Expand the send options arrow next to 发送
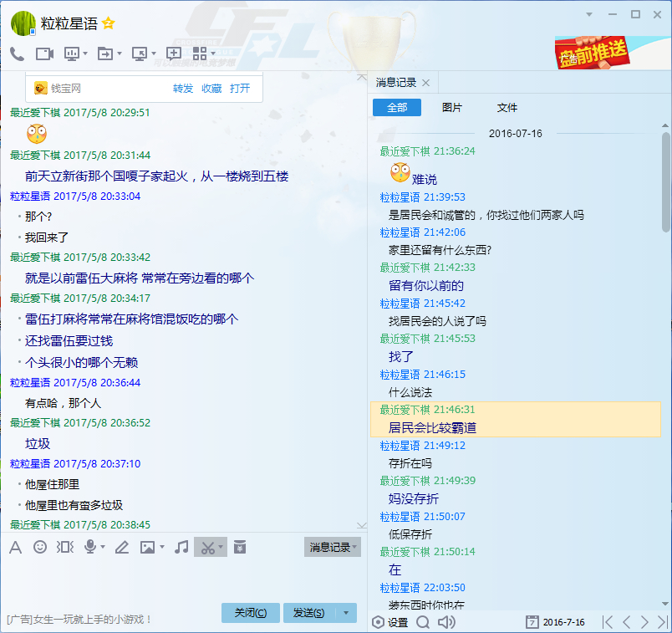This screenshot has width=672, height=633. point(346,613)
